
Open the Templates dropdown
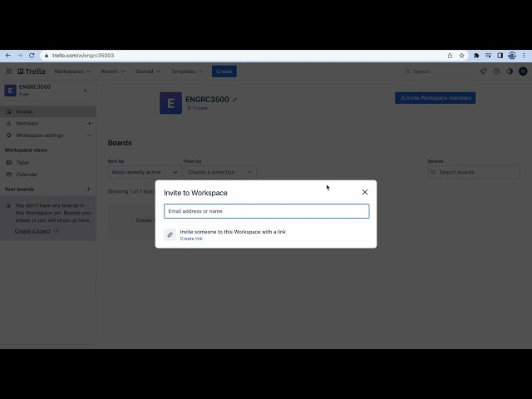[187, 71]
